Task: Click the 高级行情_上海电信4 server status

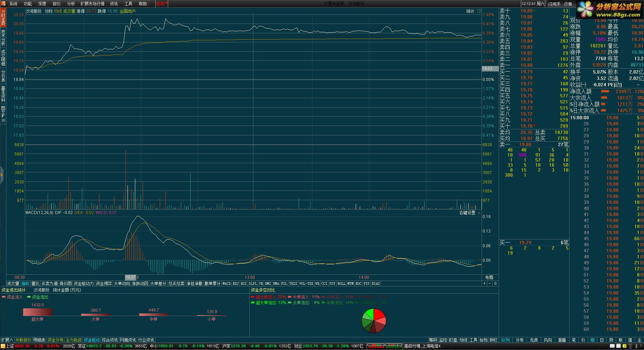Action: pos(422,346)
